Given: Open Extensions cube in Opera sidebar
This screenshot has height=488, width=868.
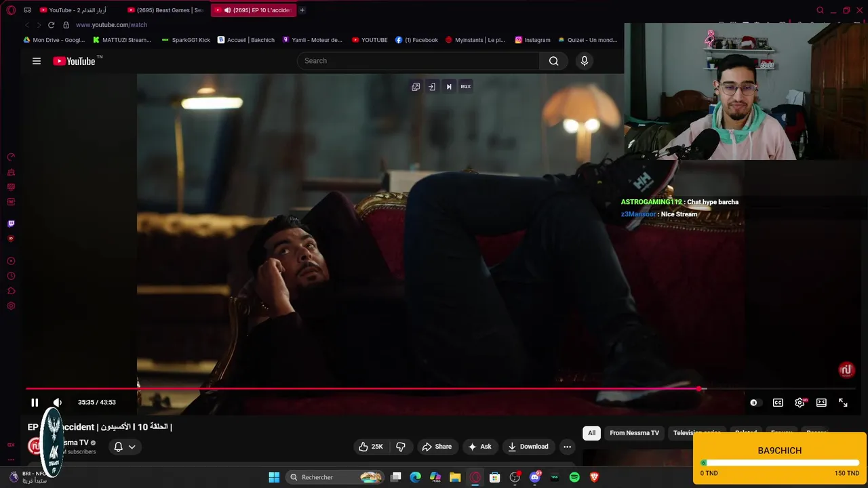Looking at the screenshot, I should coord(11,291).
